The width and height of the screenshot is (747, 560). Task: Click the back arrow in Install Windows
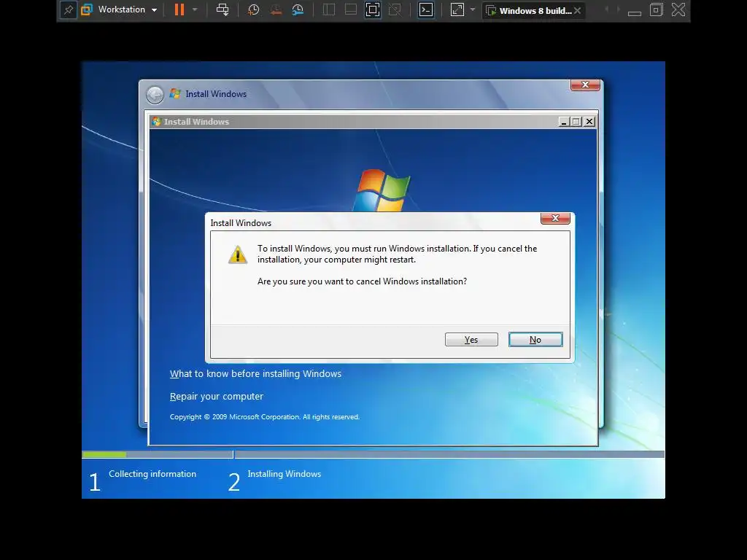pos(155,95)
